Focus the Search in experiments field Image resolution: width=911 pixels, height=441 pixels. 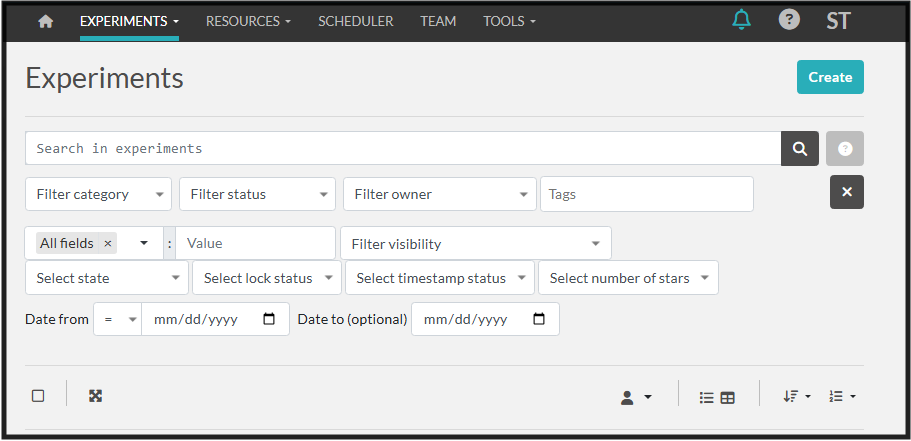click(x=402, y=148)
